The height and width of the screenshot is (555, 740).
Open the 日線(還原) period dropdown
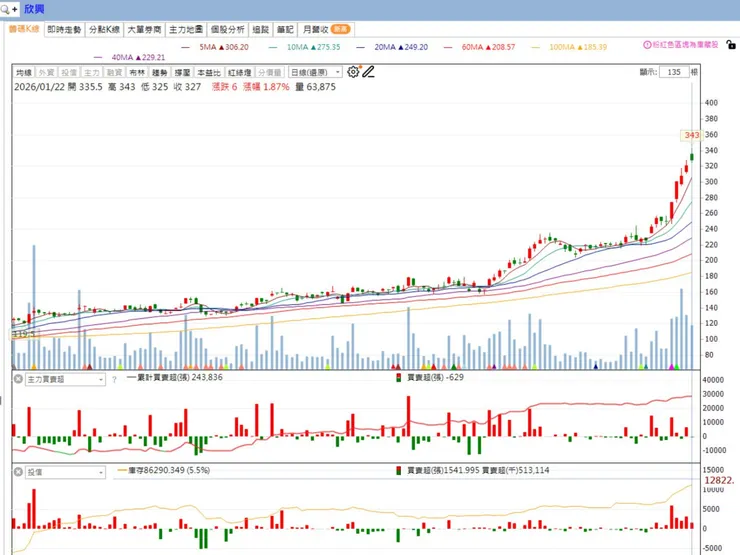[315, 72]
